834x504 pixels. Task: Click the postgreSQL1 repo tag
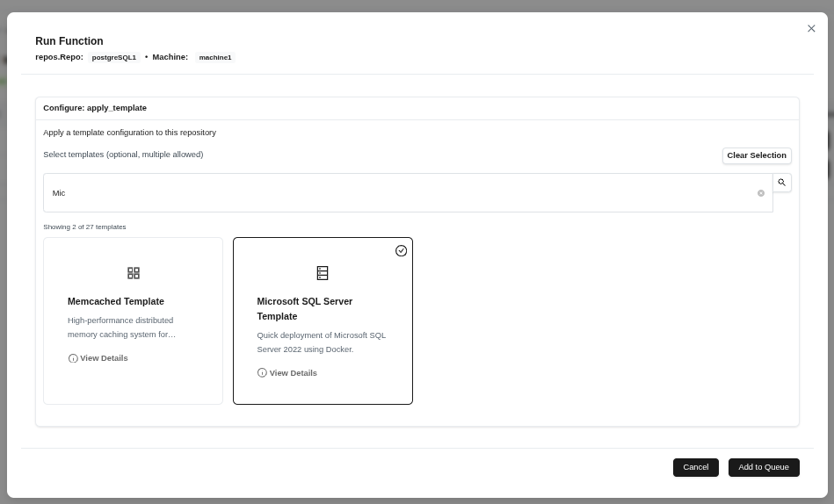tap(114, 58)
